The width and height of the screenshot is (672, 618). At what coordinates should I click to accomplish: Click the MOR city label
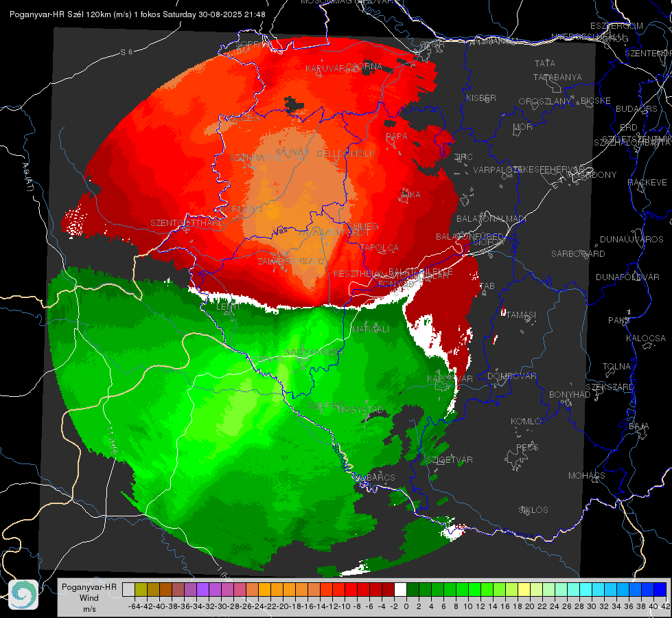point(523,126)
